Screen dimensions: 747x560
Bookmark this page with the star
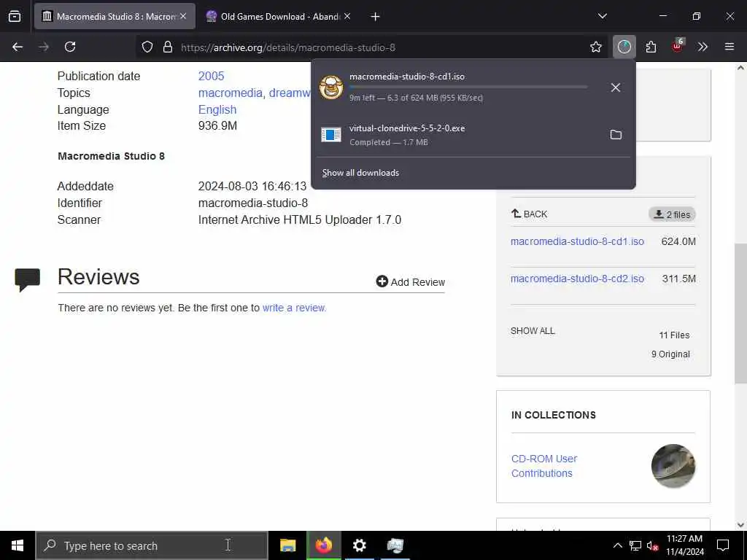pyautogui.click(x=595, y=47)
